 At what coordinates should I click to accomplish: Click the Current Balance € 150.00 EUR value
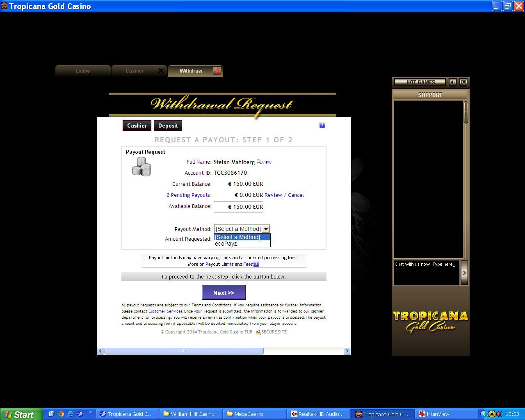pos(245,184)
